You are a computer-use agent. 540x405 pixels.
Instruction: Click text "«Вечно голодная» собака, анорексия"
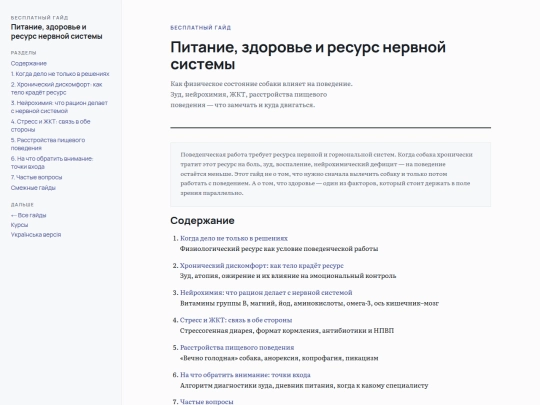(x=239, y=358)
